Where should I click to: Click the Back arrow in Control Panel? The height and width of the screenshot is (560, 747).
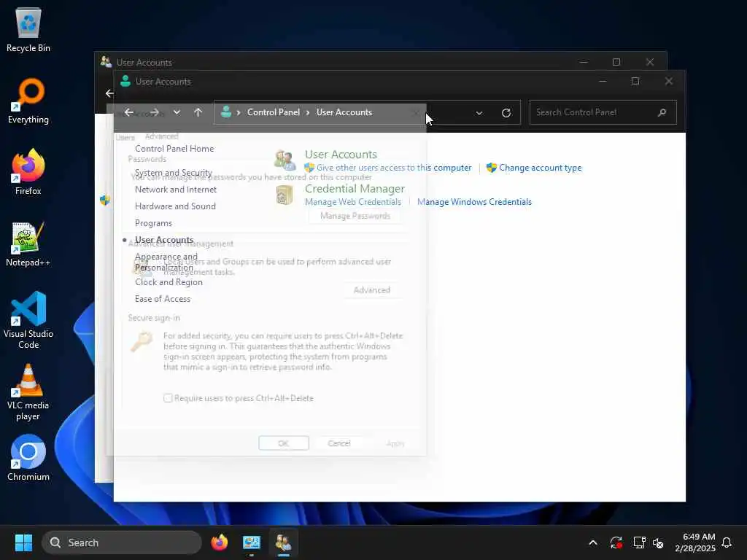click(128, 112)
